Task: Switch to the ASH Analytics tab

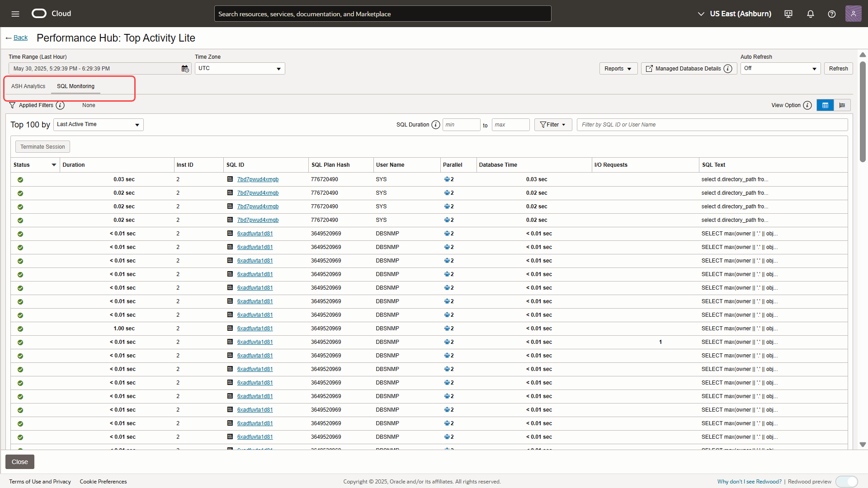Action: coord(28,86)
